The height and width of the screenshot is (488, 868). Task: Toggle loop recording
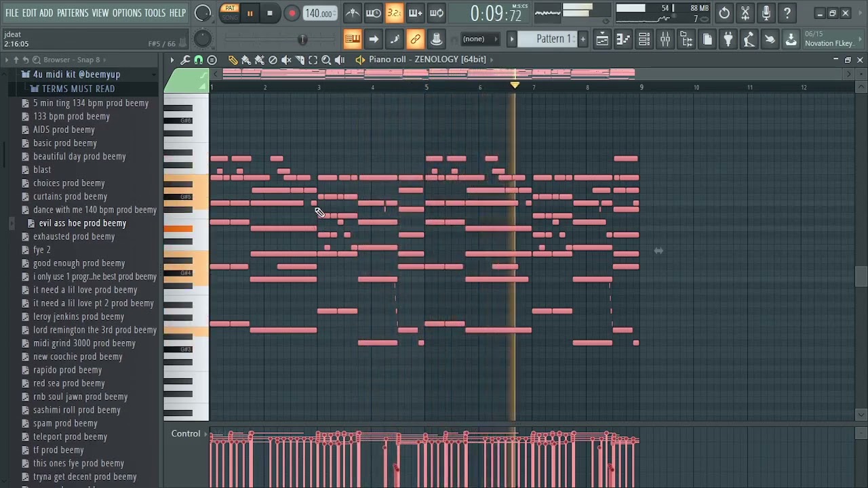(x=437, y=13)
